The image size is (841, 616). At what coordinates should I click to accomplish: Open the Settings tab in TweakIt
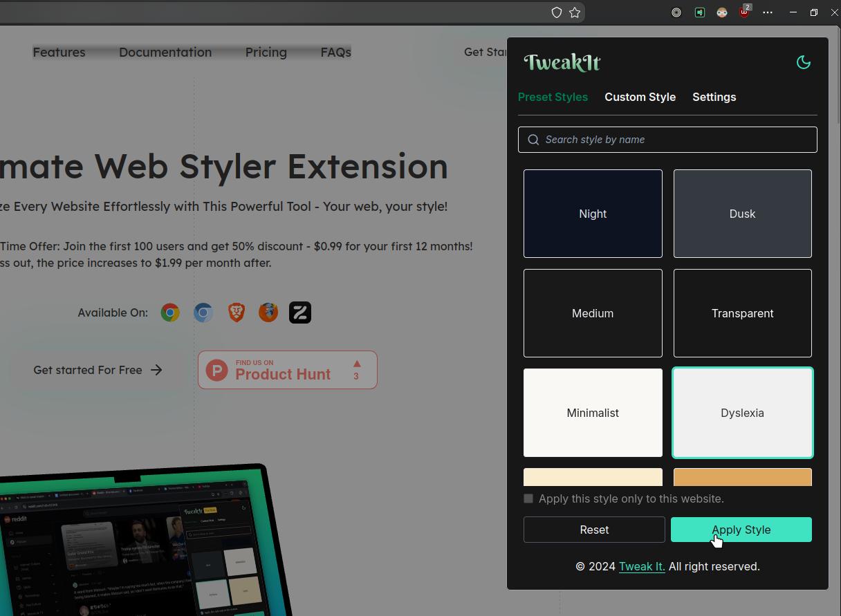pos(714,97)
